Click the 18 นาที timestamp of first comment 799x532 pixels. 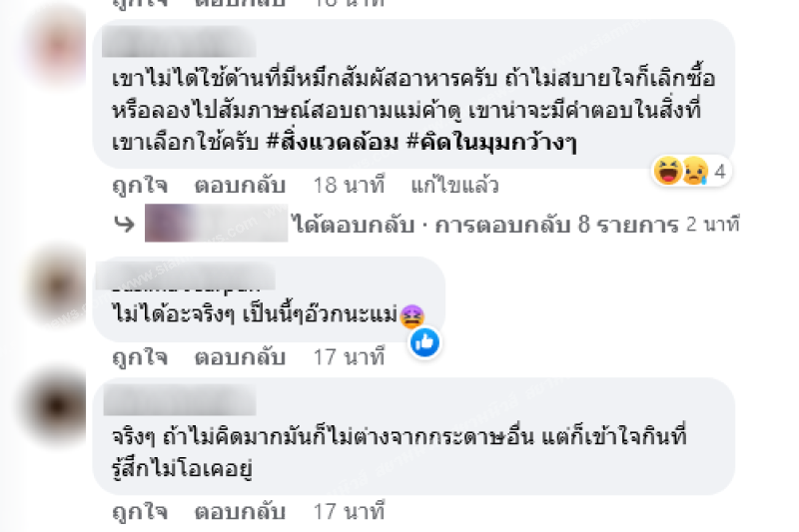[349, 186]
